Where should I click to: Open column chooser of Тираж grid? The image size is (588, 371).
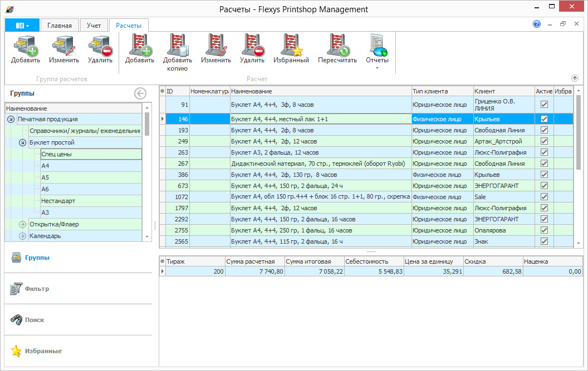click(163, 261)
